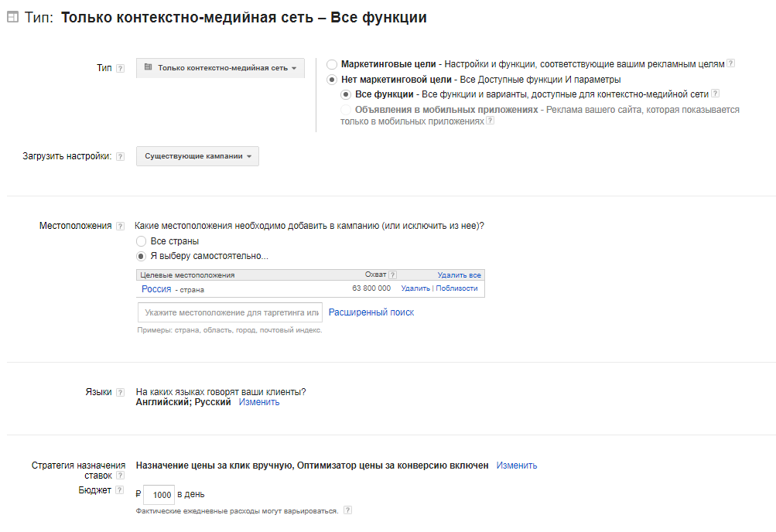Open the Только контекстно-медийная сеть dropdown
Image resolution: width=776 pixels, height=532 pixels.
coord(220,68)
